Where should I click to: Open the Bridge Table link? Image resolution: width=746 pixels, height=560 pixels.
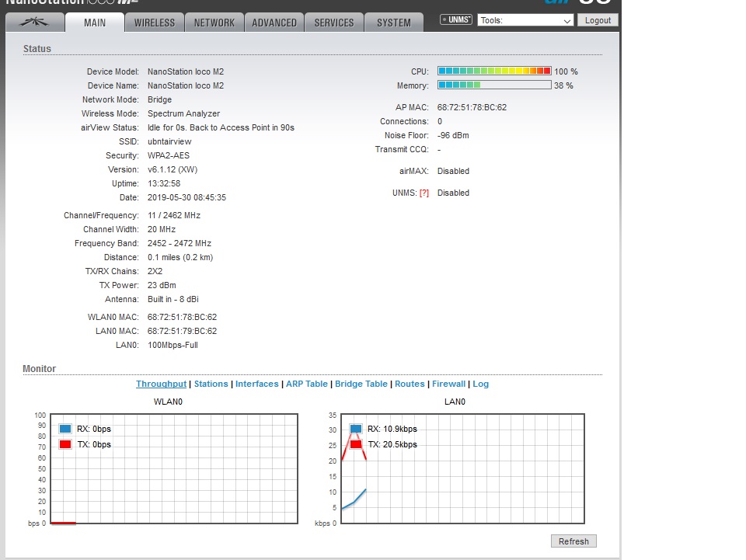(x=361, y=384)
